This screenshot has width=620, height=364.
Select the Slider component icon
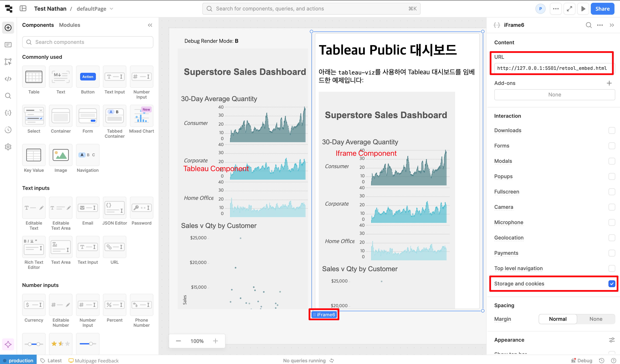[x=88, y=344]
